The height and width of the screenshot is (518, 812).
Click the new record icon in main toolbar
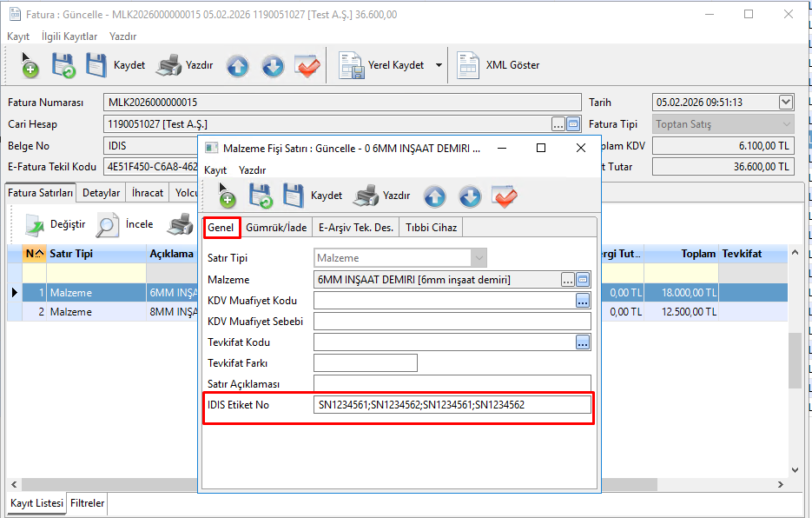(x=29, y=65)
